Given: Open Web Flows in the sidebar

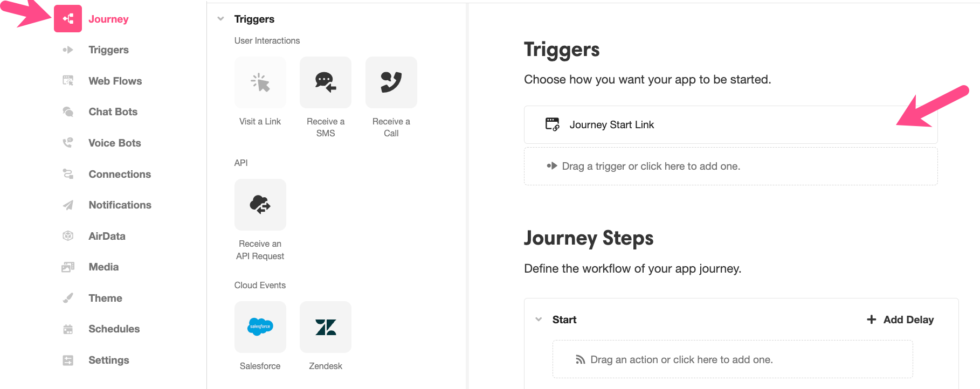Looking at the screenshot, I should pyautogui.click(x=115, y=81).
